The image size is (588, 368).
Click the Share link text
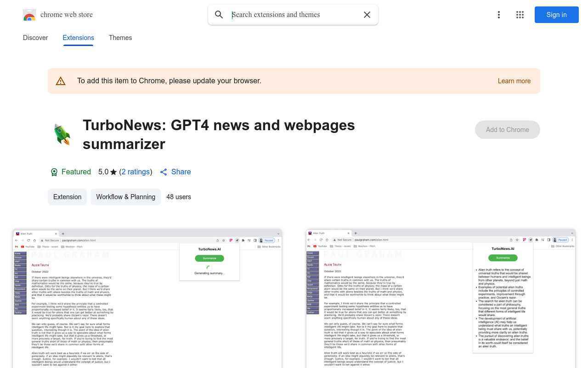(181, 172)
